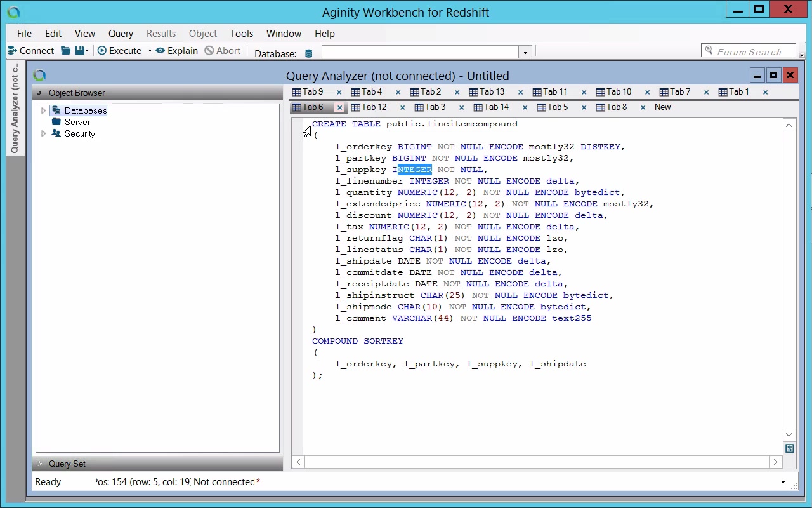Select the Server folder in Object Browser
The image size is (812, 508).
[x=77, y=122]
